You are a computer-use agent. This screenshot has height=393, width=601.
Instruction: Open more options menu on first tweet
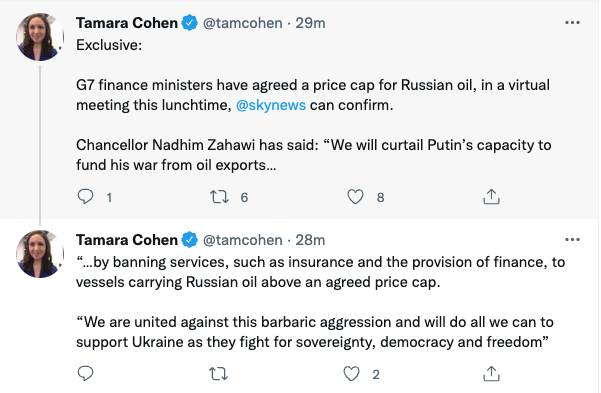(572, 23)
